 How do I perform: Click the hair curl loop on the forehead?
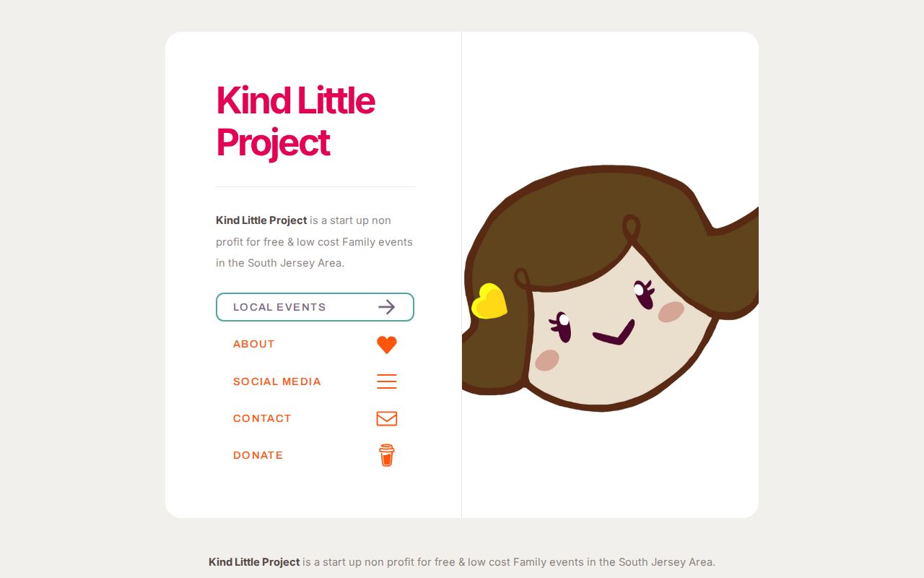pyautogui.click(x=630, y=231)
